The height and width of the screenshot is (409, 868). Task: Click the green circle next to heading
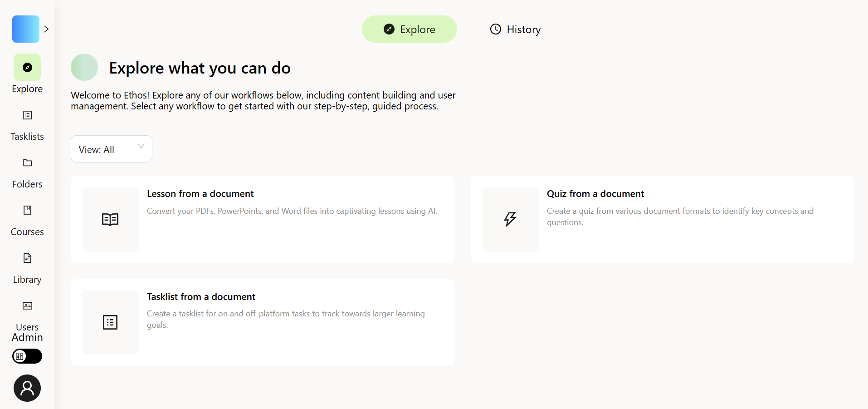pyautogui.click(x=84, y=67)
